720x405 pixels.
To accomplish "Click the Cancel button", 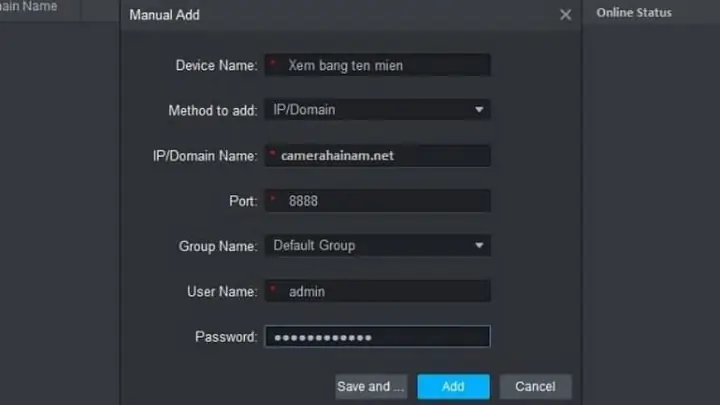I will (535, 386).
